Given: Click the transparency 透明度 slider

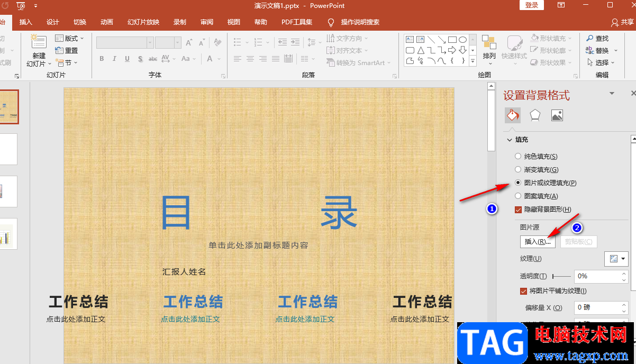Looking at the screenshot, I should tap(561, 276).
